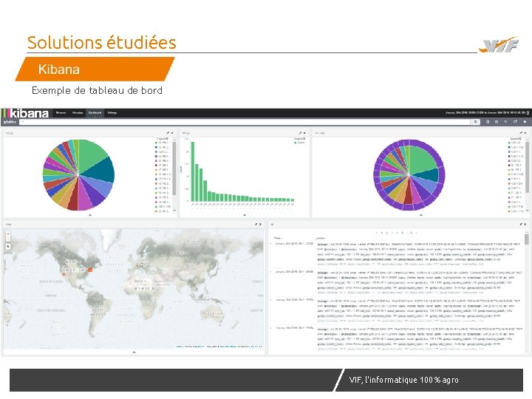Click the green Count legend swatch
The image size is (532, 399).
click(x=295, y=143)
